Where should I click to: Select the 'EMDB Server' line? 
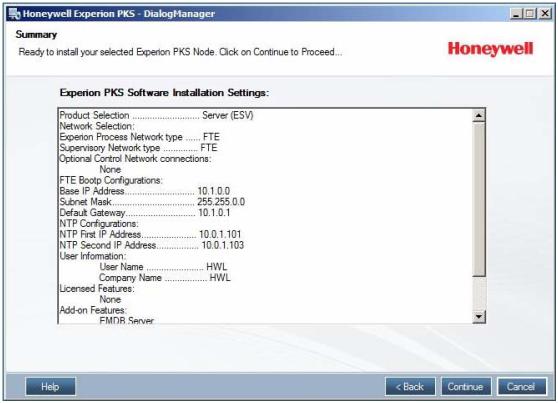(127, 320)
